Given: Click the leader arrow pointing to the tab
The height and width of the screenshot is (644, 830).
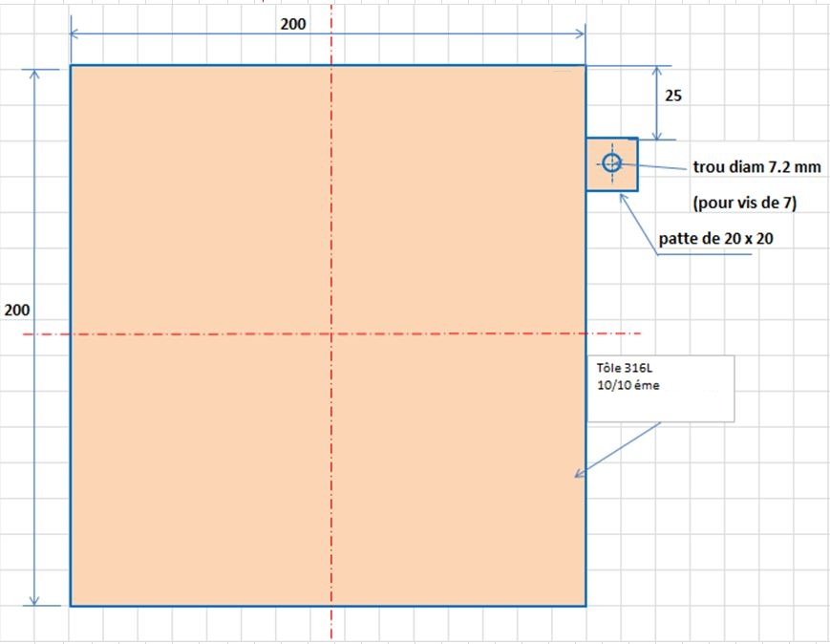Looking at the screenshot, I should 640,224.
